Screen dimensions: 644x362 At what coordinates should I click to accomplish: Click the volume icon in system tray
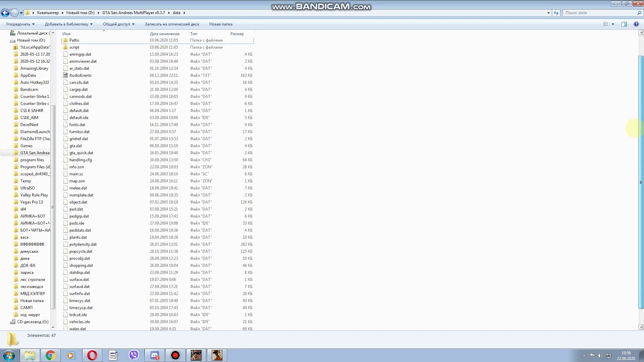tap(600, 355)
